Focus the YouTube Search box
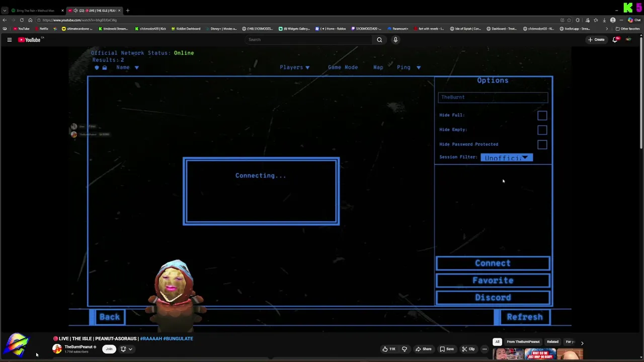The image size is (644, 362). click(309, 40)
